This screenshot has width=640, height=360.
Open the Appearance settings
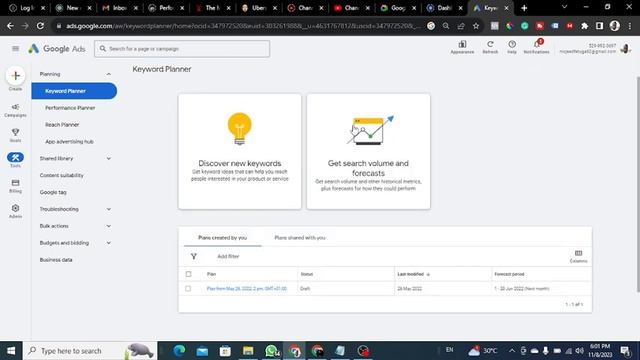[462, 47]
